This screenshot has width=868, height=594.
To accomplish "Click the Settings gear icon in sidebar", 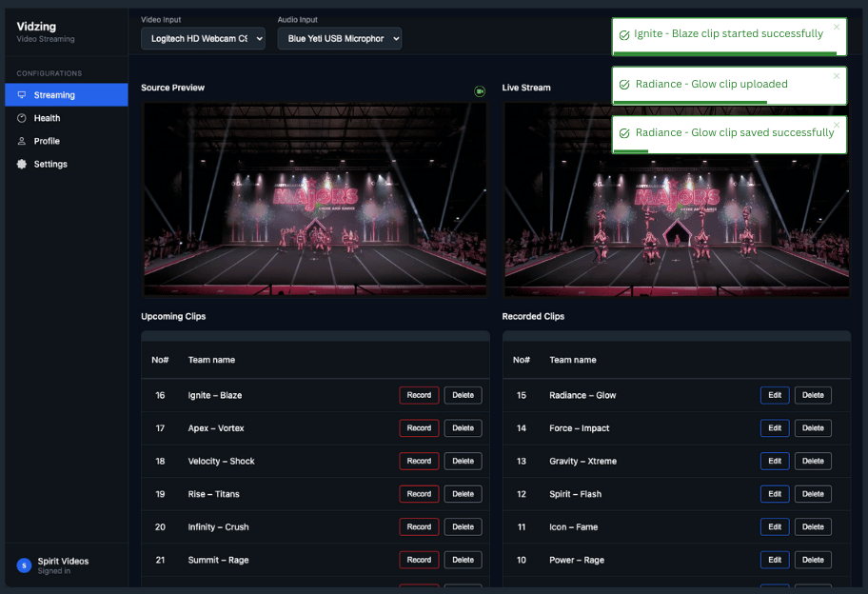I will coord(22,164).
